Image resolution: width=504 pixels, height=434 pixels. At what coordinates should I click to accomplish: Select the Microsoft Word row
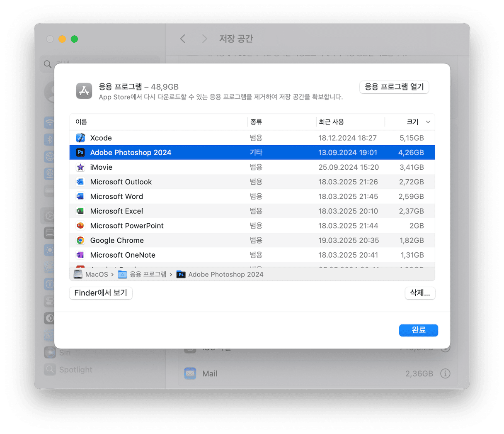[x=252, y=196]
